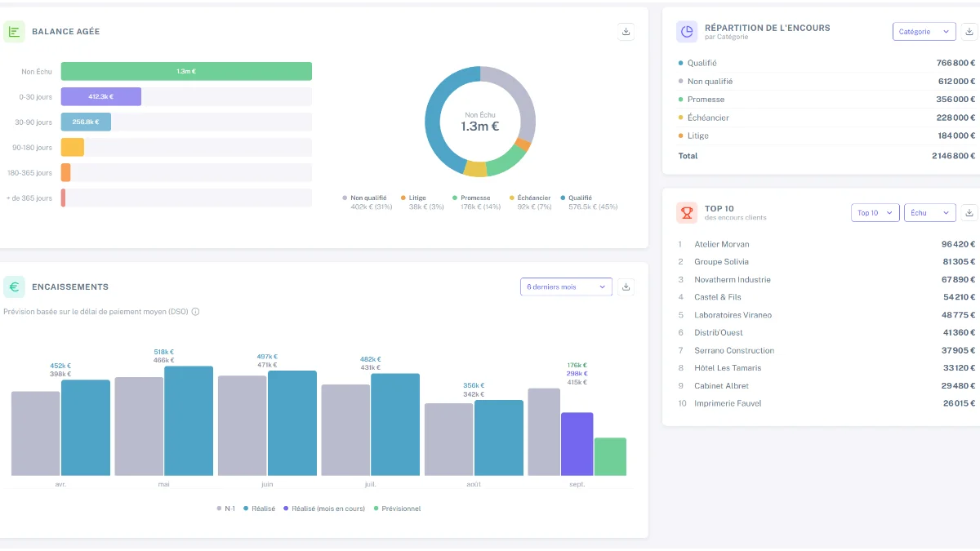Download the Répartition de l'encours data
Screen dimensions: 980x551
(969, 32)
